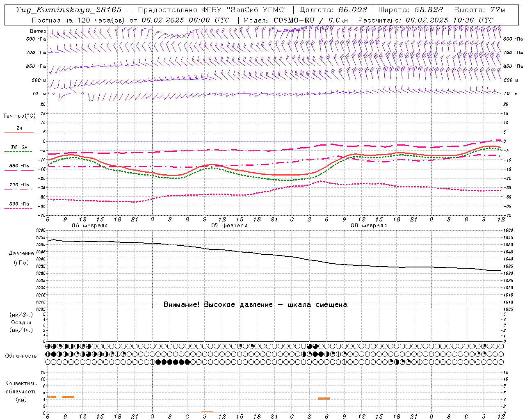The image size is (525, 420).
Task: Click the Тем-ра(°C) axis label
Action: click(x=19, y=116)
